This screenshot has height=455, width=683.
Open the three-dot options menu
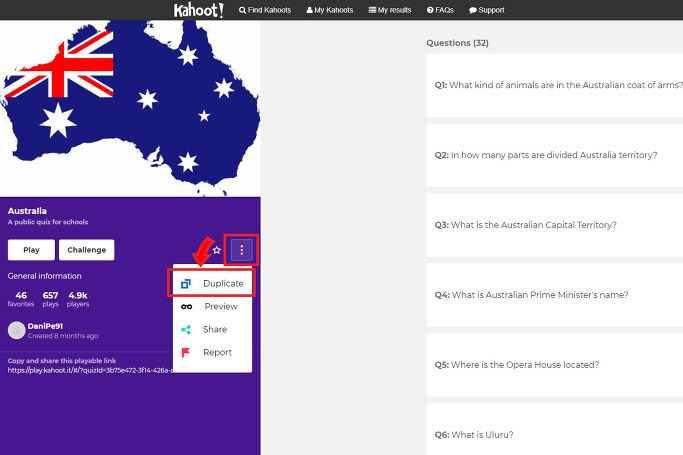[242, 250]
